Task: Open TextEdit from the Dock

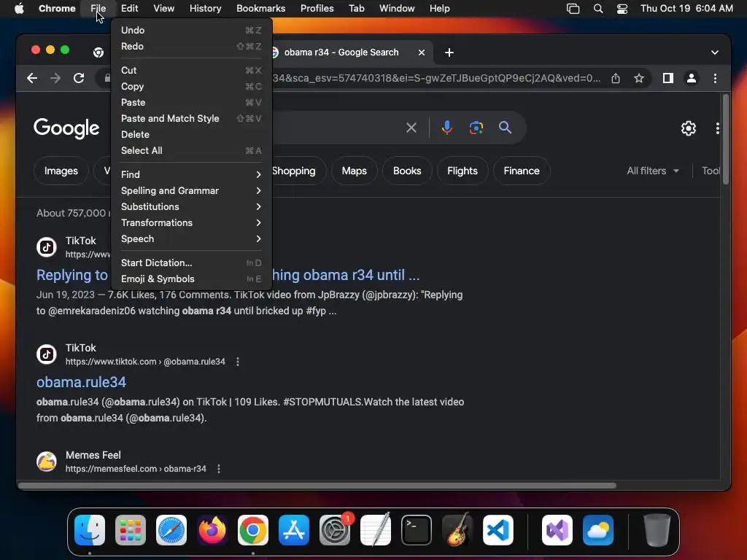Action: coord(376,530)
